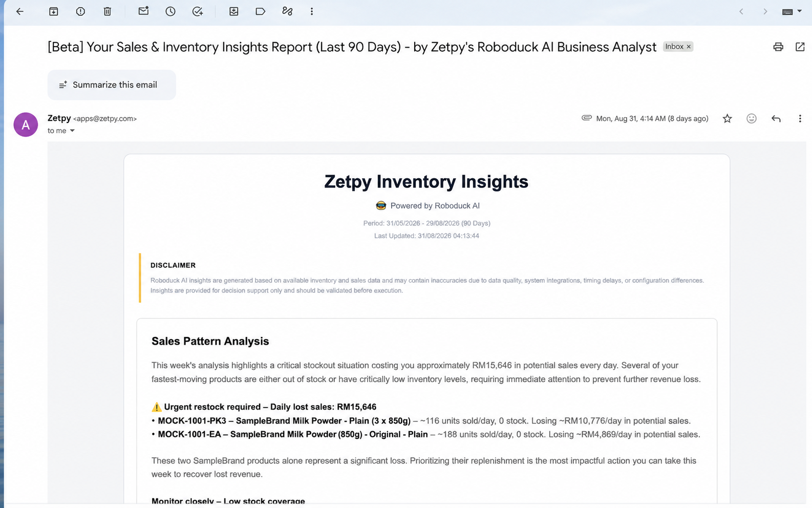Reply using the reply arrow

tap(776, 119)
